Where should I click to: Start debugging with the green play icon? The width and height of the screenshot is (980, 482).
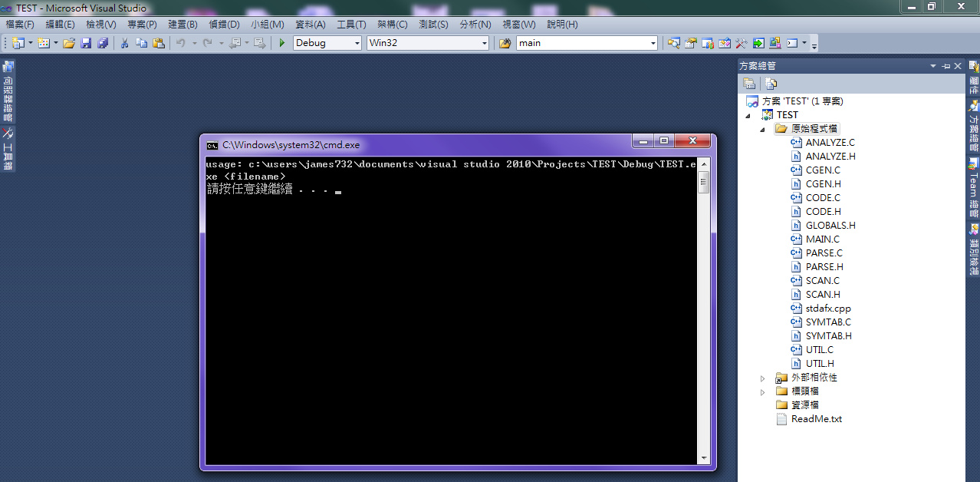pos(282,43)
